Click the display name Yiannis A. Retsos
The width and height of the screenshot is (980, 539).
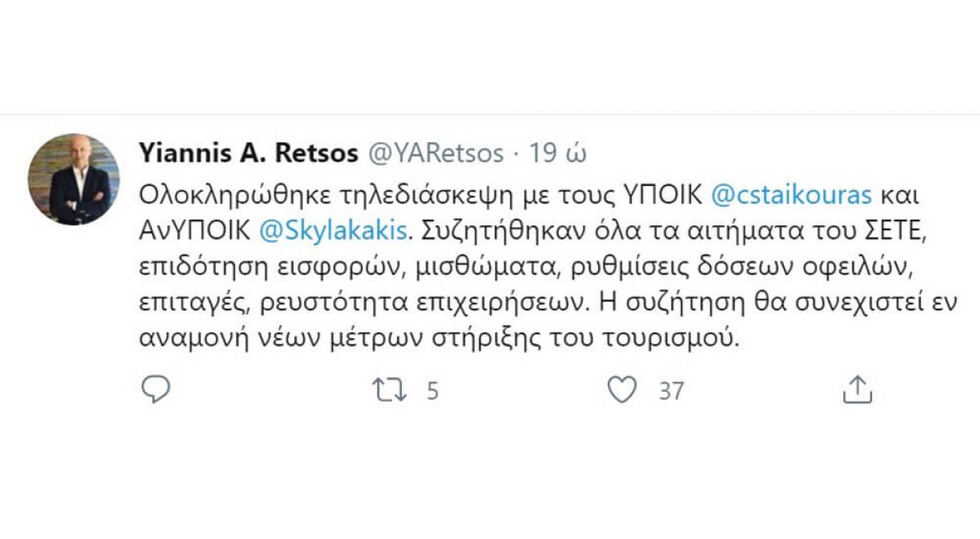click(x=249, y=153)
